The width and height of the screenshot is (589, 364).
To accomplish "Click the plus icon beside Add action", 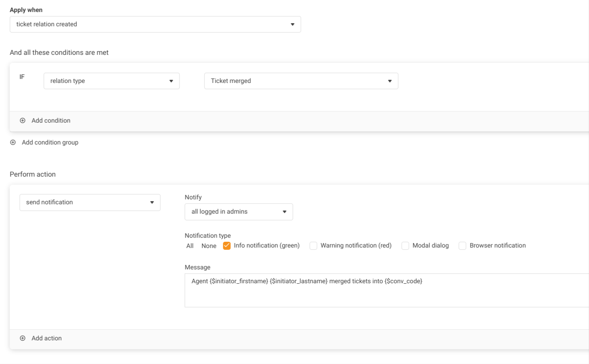I will click(23, 338).
